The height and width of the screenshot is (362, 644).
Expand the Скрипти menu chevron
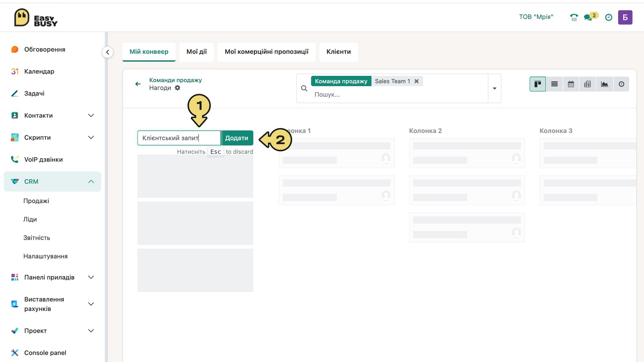coord(91,137)
